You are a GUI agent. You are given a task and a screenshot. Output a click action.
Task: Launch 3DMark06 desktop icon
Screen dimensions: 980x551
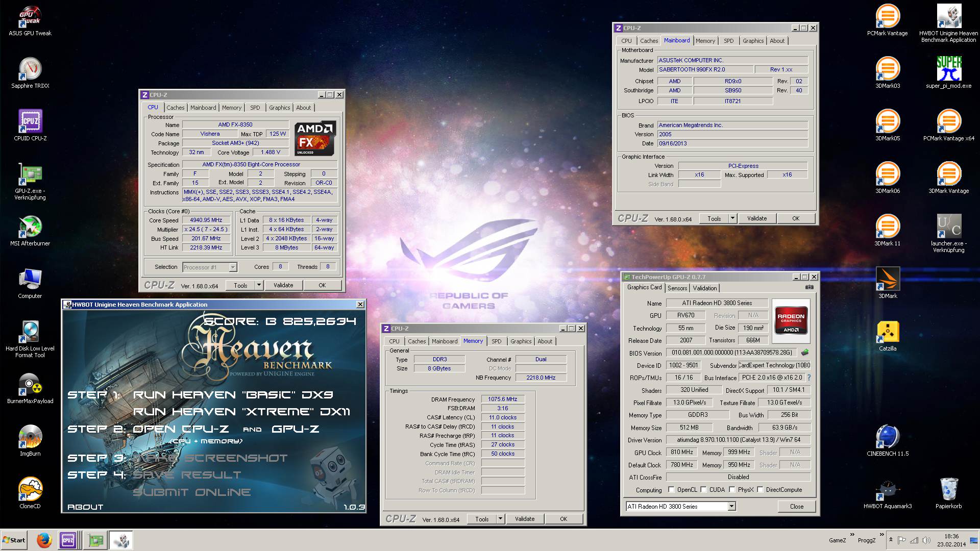888,178
